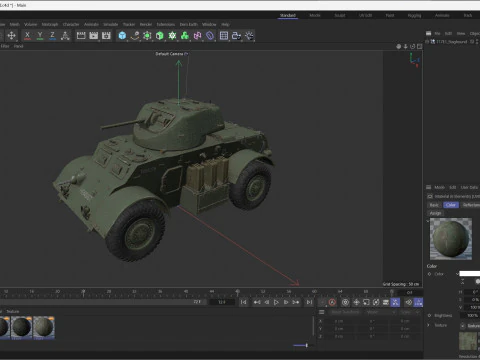Toggle the red Autokeying button
The height and width of the screenshot is (360, 480).
(x=332, y=302)
